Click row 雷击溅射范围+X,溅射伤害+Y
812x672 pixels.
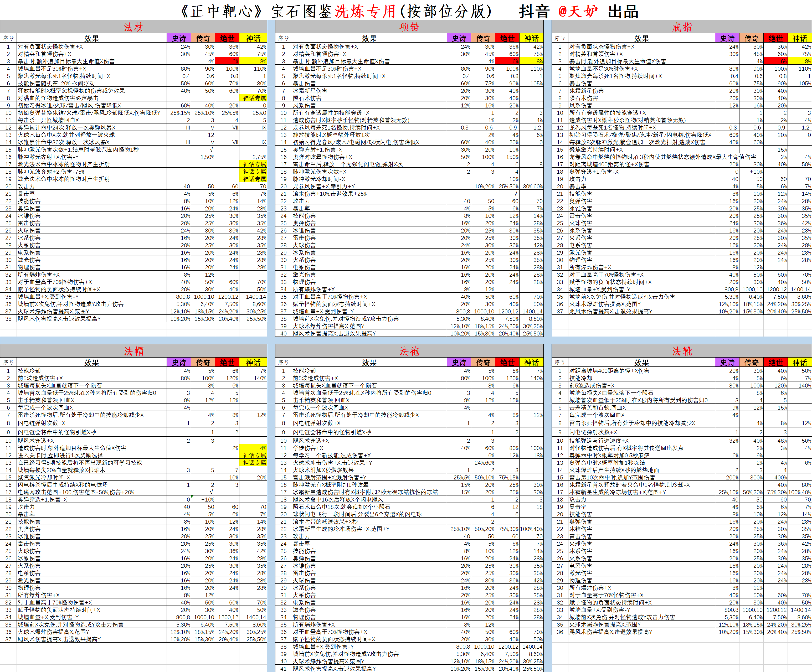tap(409, 477)
